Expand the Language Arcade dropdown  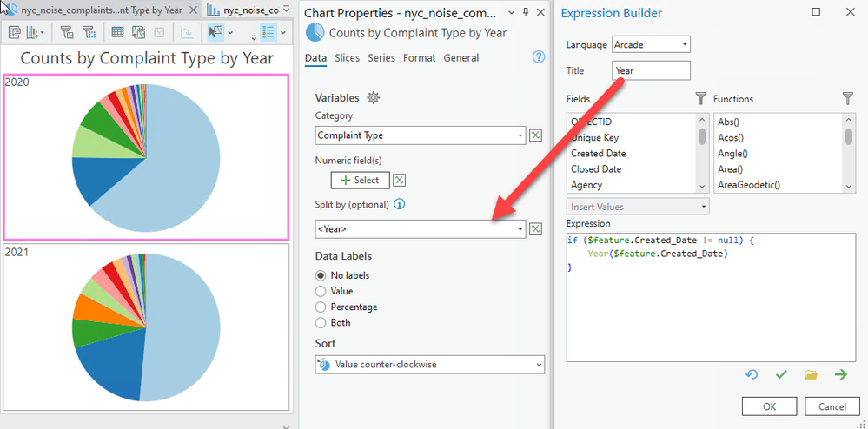(x=686, y=44)
